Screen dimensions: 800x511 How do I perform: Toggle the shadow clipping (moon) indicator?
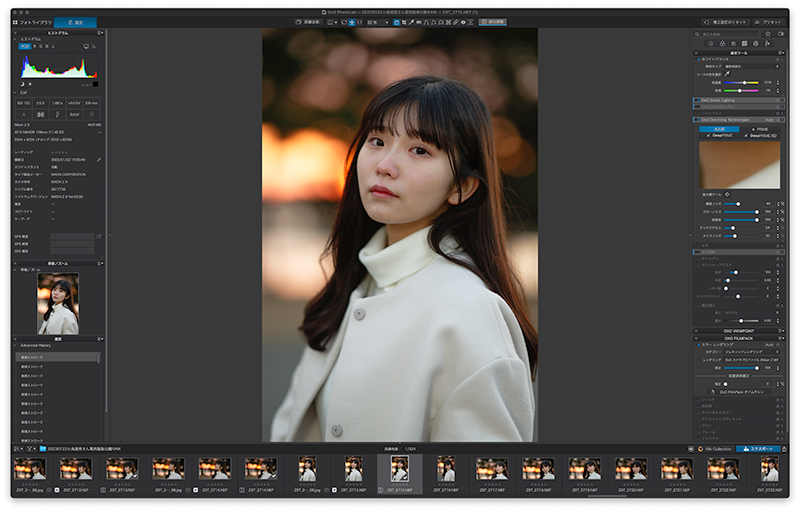click(x=22, y=84)
